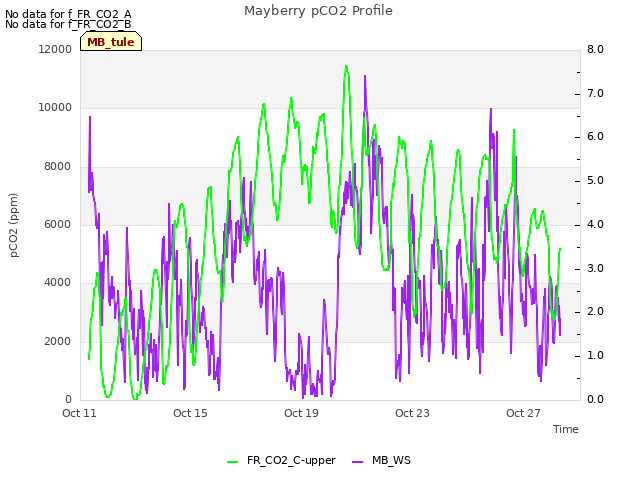Click the Oct 19 x-axis tick label
Screen dimensions: 640x480
(x=301, y=413)
